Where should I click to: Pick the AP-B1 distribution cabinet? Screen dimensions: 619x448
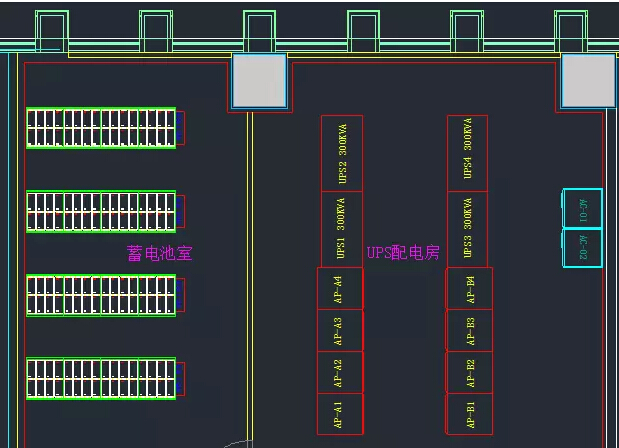469,414
